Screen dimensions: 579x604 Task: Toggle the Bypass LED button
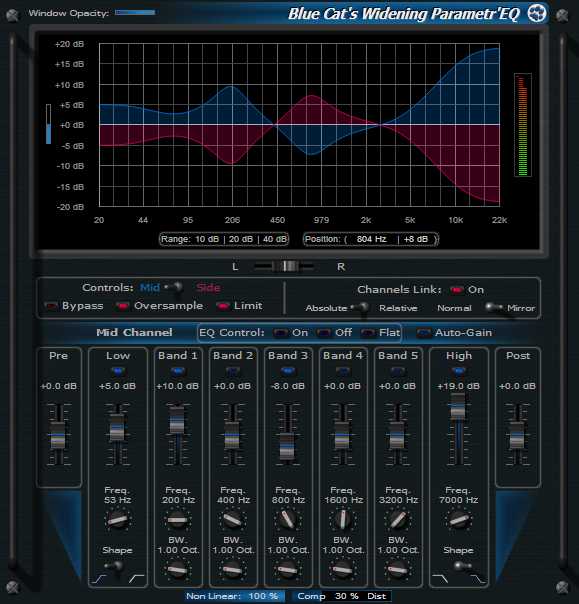click(51, 306)
